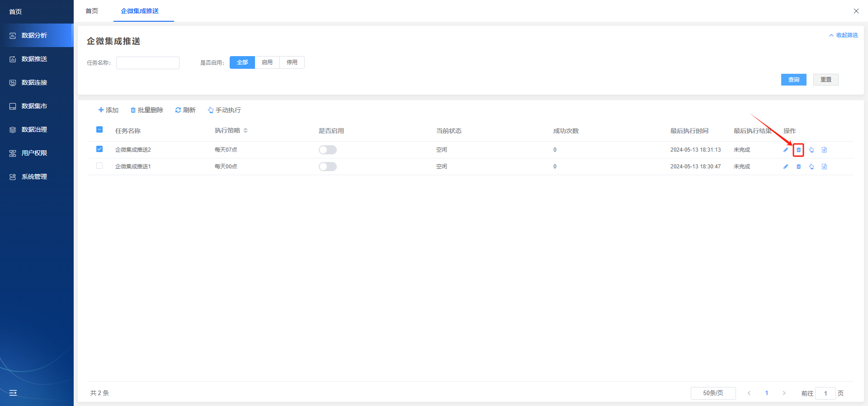Open 数据推送 in the sidebar
The height and width of the screenshot is (406, 868).
(37, 59)
